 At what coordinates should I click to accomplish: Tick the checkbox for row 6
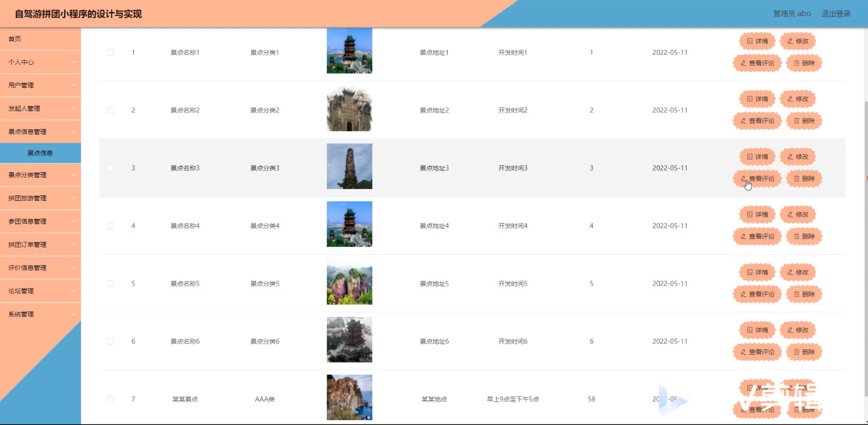(111, 341)
